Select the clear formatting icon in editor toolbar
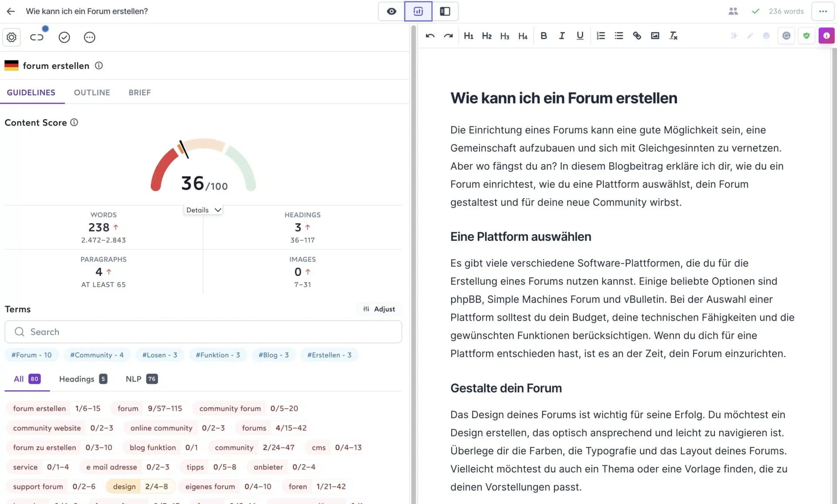 673,36
